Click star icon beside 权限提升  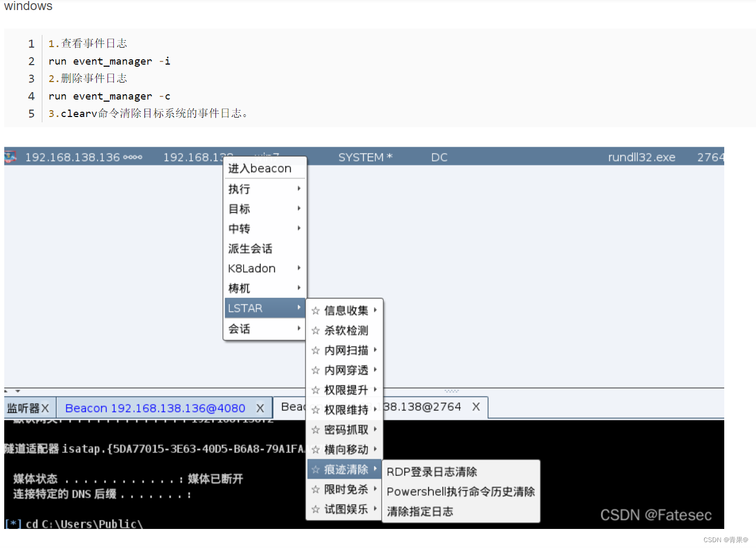(x=316, y=390)
